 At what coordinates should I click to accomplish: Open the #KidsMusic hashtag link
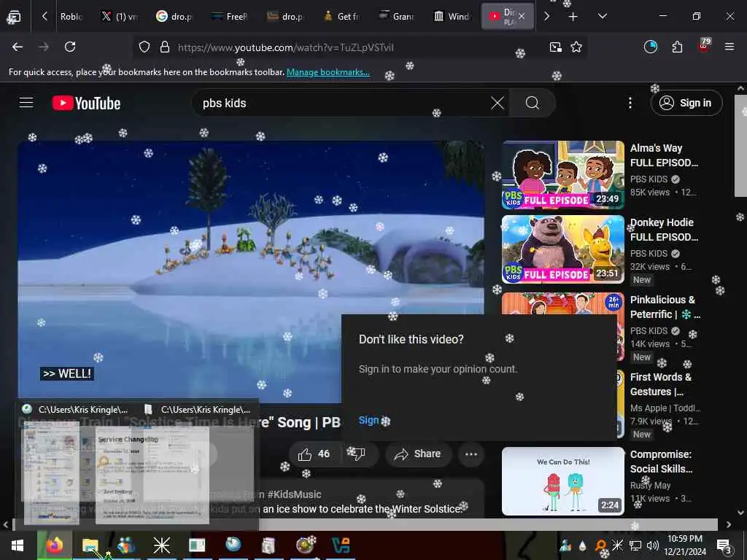(x=294, y=495)
